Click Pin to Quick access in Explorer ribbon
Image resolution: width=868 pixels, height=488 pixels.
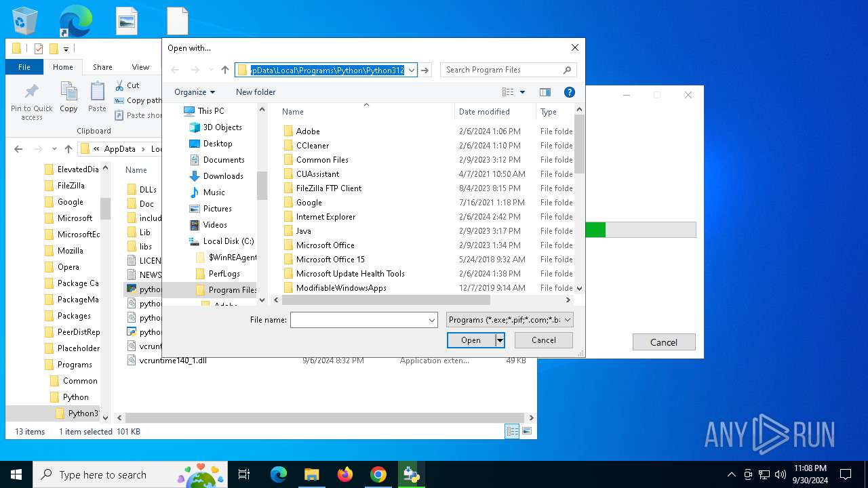coord(32,101)
